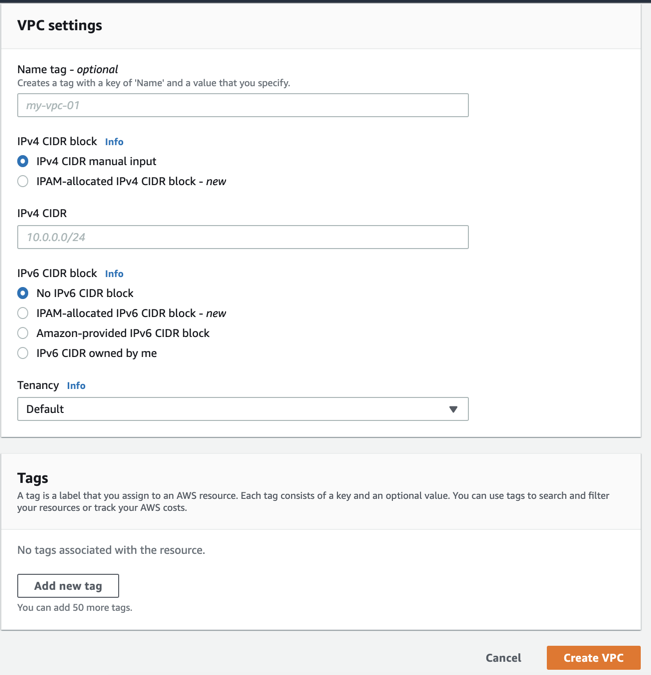
Task: Choose IPv6 CIDR owned by me
Action: (23, 353)
